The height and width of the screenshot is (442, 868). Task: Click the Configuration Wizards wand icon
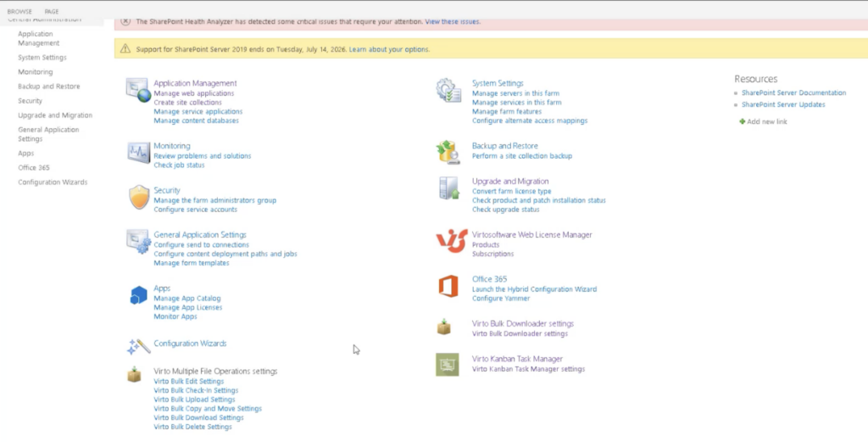138,347
